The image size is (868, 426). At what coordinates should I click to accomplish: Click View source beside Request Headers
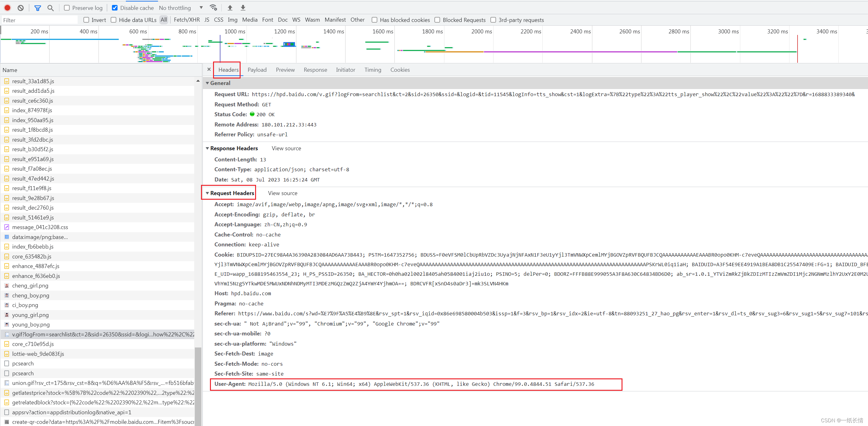coord(282,193)
